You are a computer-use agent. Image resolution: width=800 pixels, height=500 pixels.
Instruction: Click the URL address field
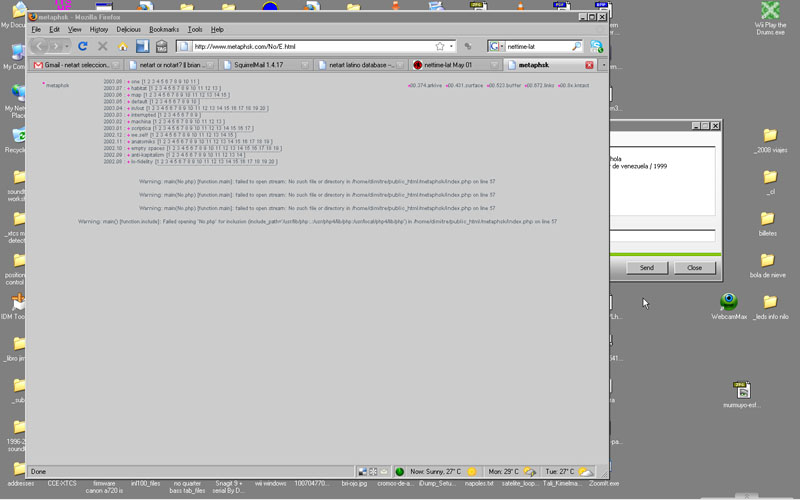click(x=300, y=47)
